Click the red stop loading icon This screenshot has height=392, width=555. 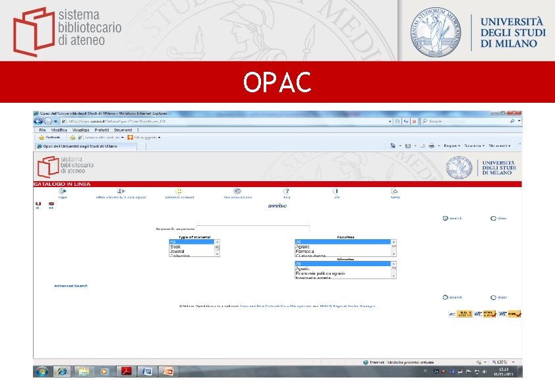coord(414,121)
